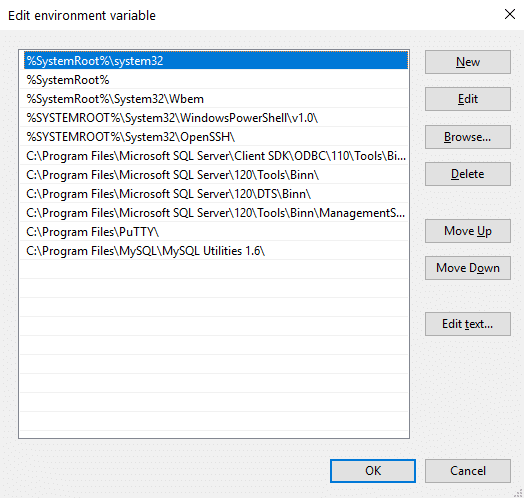
Task: Confirm changes with OK
Action: pyautogui.click(x=373, y=471)
